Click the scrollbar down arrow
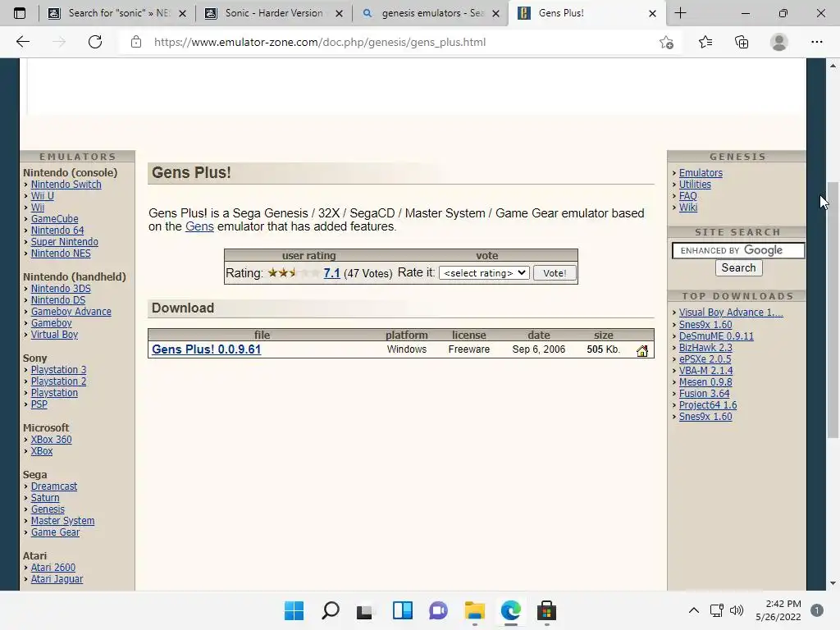Viewport: 840px width, 630px height. (833, 583)
